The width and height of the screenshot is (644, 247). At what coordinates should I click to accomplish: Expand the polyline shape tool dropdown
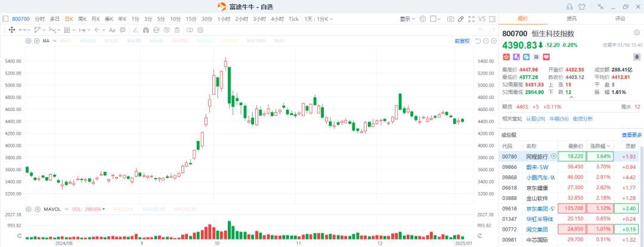pyautogui.click(x=44, y=30)
